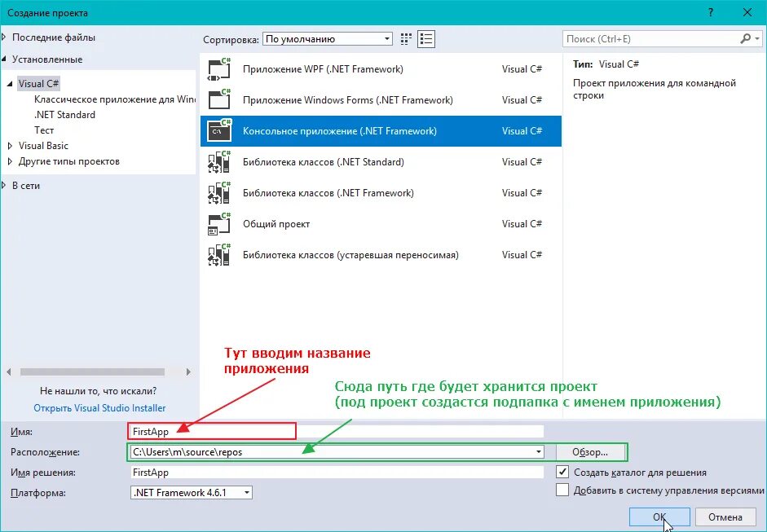Open the 'По умолчанию' sort dropdown

pos(328,39)
